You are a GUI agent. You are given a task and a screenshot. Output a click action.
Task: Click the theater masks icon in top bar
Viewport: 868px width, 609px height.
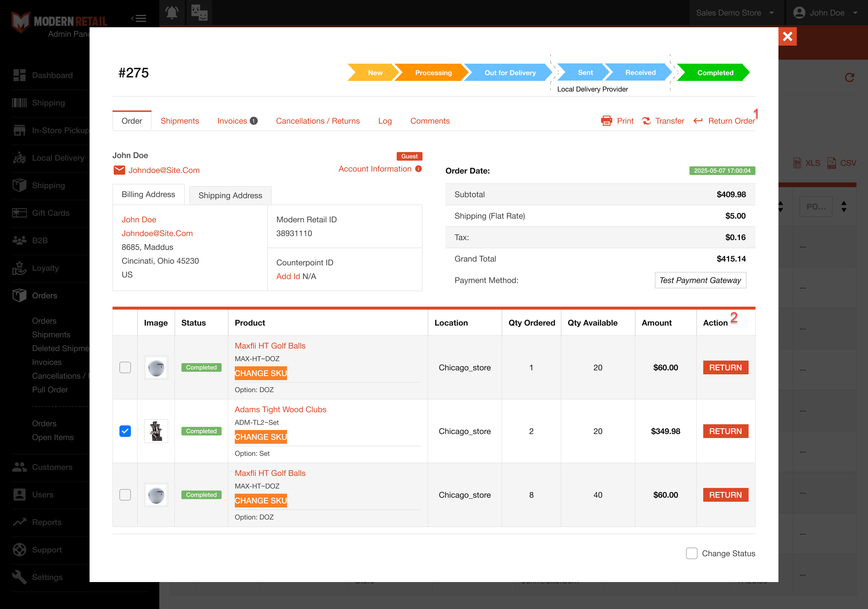pos(199,12)
